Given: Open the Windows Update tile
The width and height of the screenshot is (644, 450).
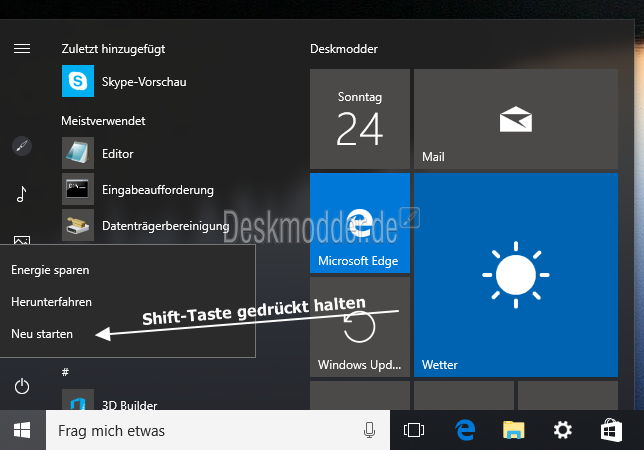Looking at the screenshot, I should pyautogui.click(x=360, y=327).
